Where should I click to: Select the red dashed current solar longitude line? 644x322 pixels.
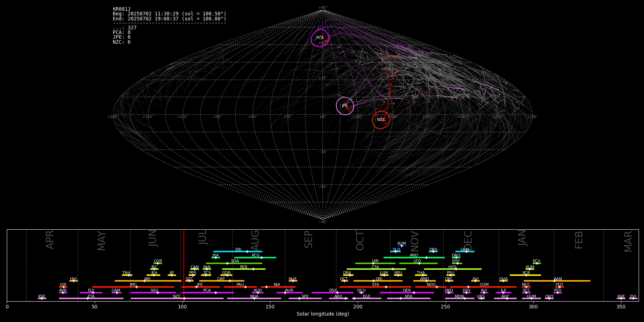click(184, 265)
